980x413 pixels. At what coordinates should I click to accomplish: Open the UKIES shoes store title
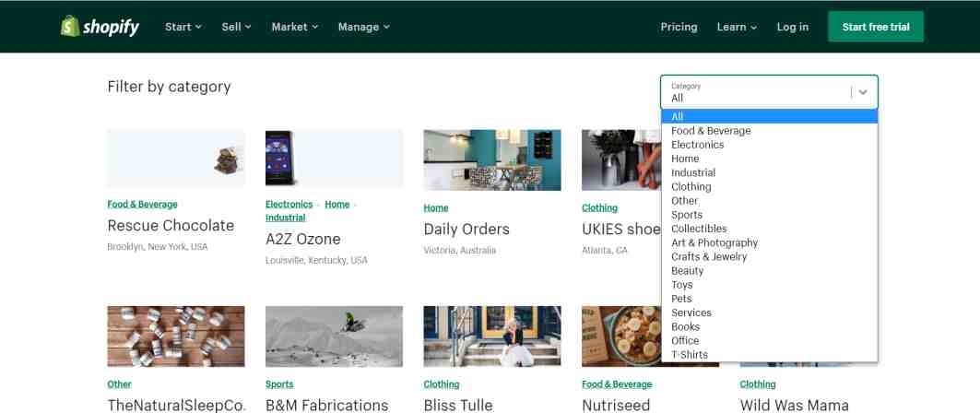(x=621, y=230)
